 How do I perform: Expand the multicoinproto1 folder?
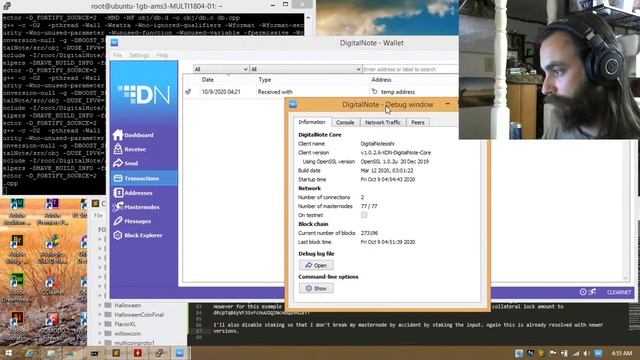point(100,343)
